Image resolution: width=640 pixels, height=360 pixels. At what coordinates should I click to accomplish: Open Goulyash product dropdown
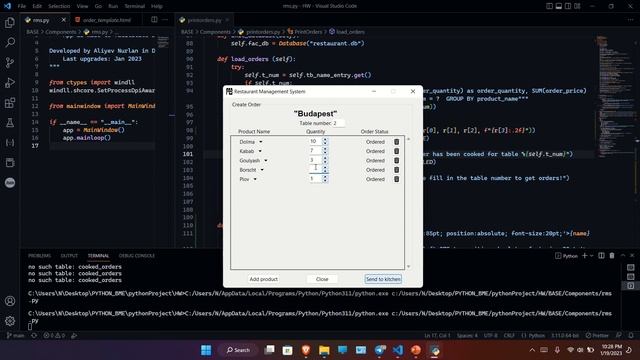(266, 161)
